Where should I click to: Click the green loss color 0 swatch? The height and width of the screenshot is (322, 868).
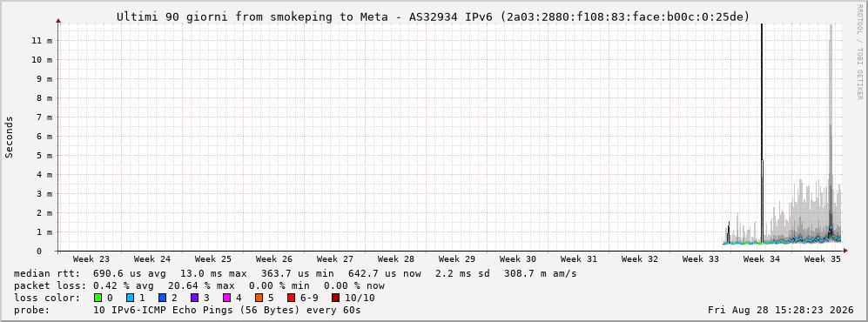[x=98, y=299]
